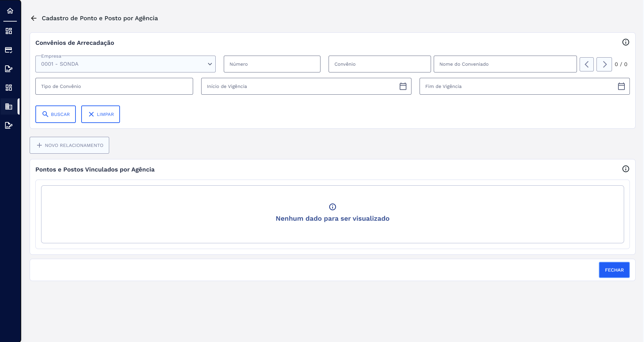Click into the Convênio text field
644x342 pixels.
pos(379,64)
